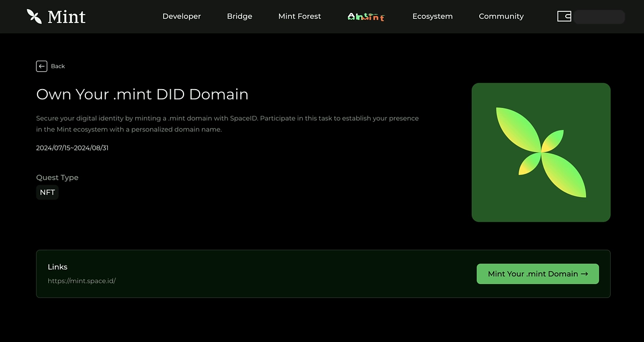Go to the Bridge page
644x342 pixels.
pyautogui.click(x=239, y=16)
